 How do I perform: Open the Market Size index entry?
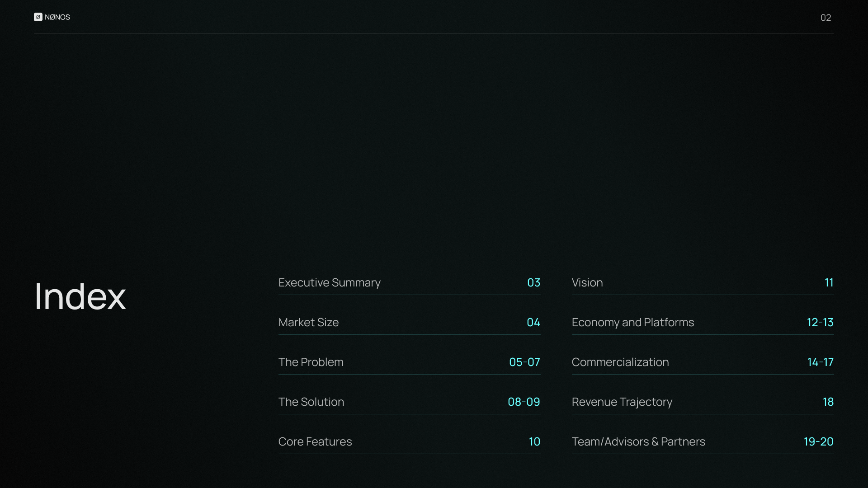[x=308, y=323]
